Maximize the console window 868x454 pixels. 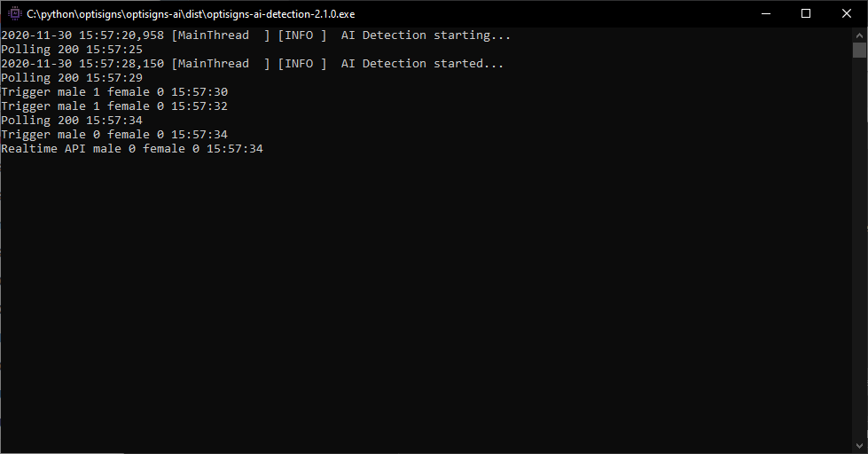806,13
